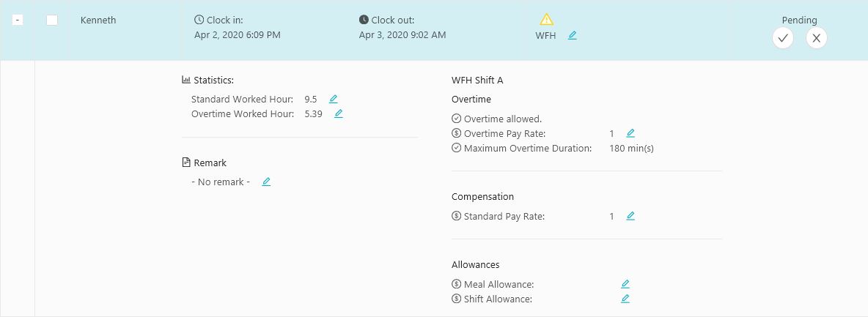Viewport: 868px width, 317px height.
Task: Click the Clock out timestamp Apr 3, 2020
Action: [x=402, y=35]
